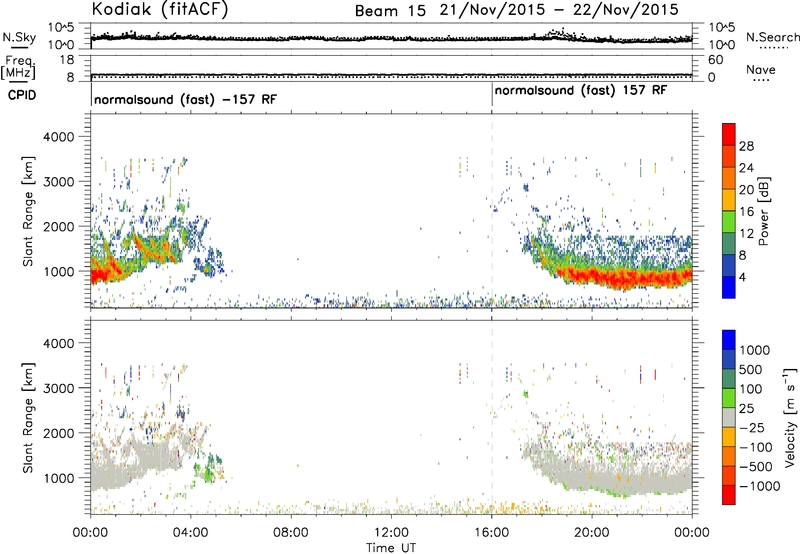Click the 'normalsound (fast) 157 RF' label
The width and height of the screenshot is (800, 554).
(581, 91)
